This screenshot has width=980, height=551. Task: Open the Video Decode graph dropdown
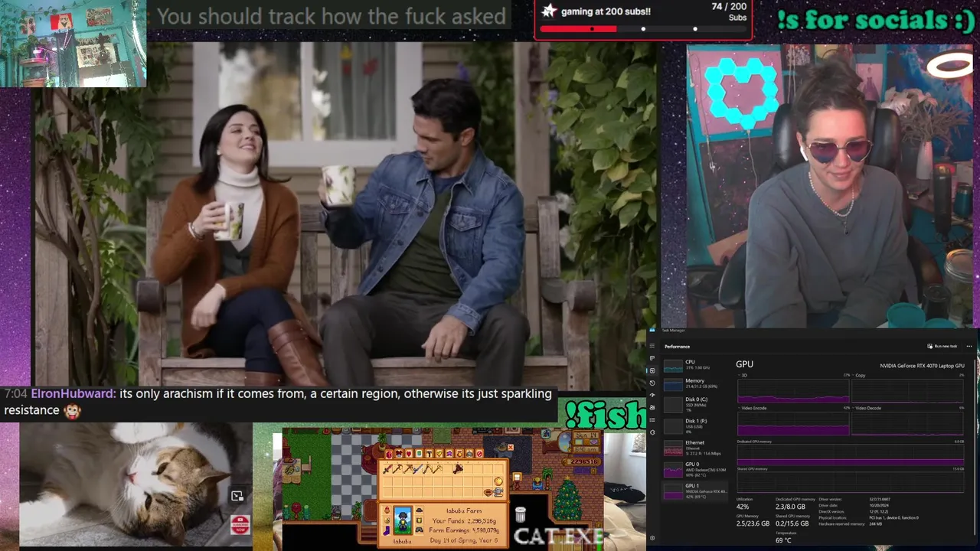[868, 408]
